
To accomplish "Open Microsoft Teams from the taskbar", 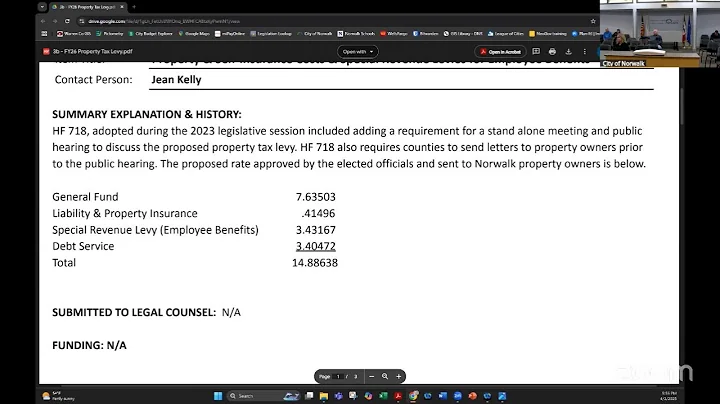I will tap(338, 396).
